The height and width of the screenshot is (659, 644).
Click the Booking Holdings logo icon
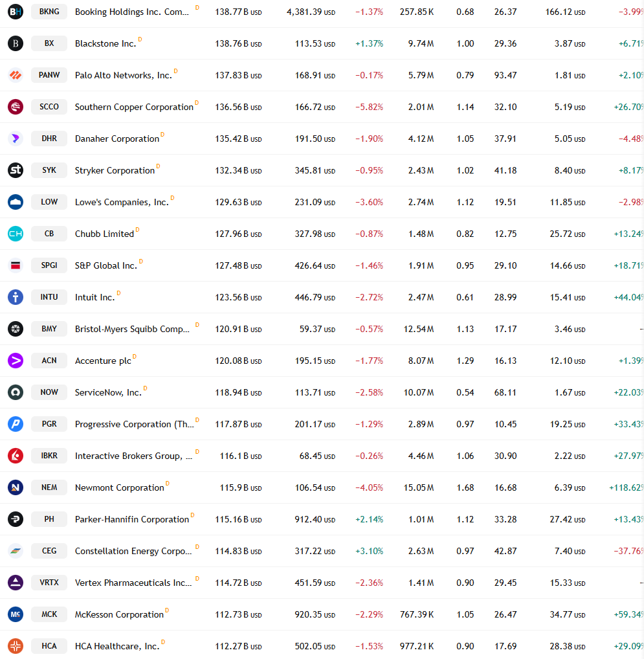(16, 12)
